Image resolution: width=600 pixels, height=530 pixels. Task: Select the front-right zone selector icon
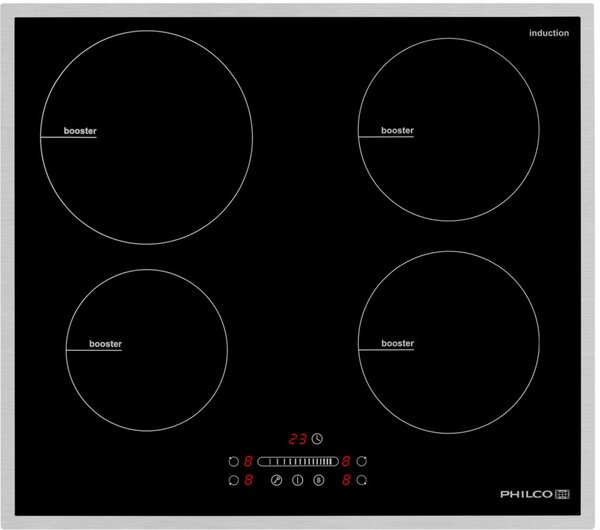[x=362, y=480]
